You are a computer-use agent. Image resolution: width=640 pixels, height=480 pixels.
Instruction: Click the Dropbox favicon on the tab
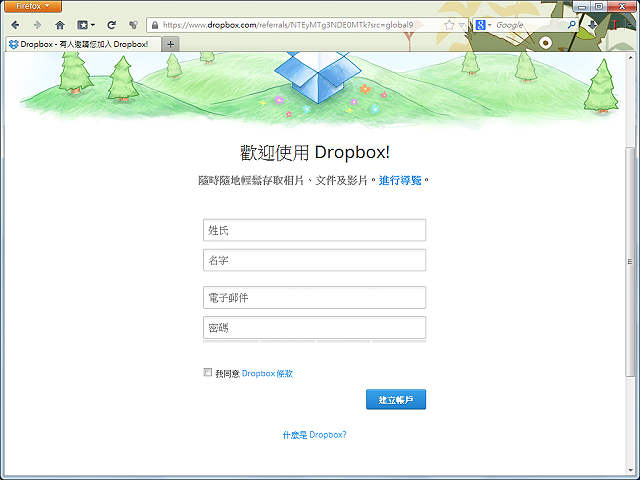(13, 44)
